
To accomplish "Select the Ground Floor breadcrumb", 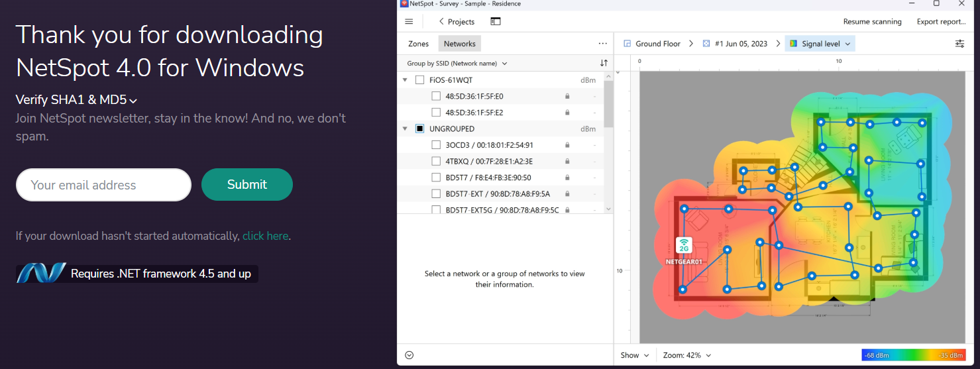I will (658, 44).
